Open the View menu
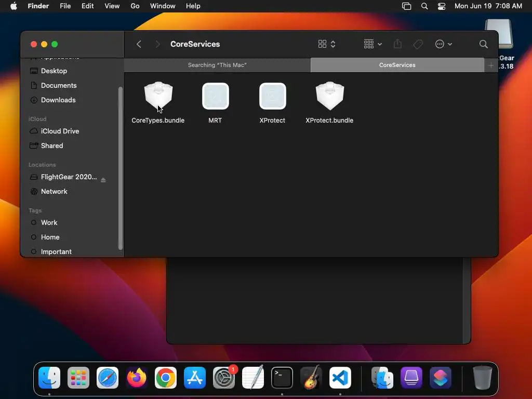 coord(112,6)
